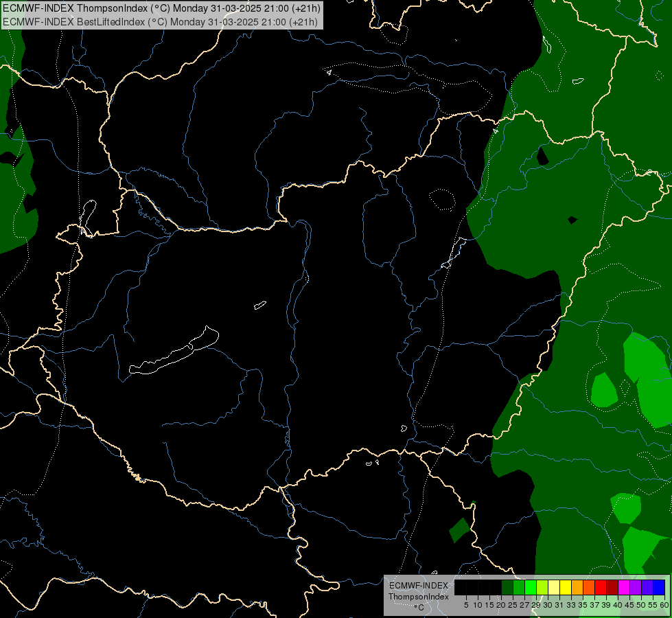Select the indigo 50–55 legend swatch
This screenshot has width=672, height=618.
tap(647, 588)
